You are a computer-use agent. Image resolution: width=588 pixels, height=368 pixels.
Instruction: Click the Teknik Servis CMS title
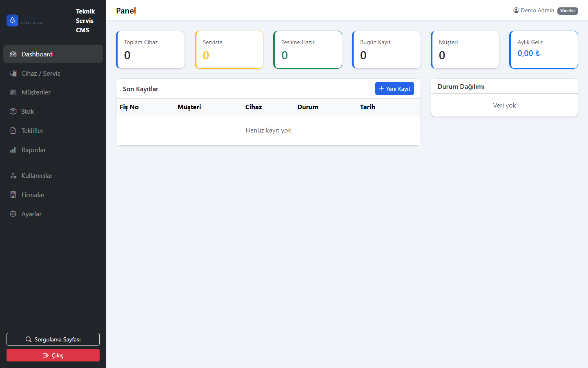tap(85, 20)
